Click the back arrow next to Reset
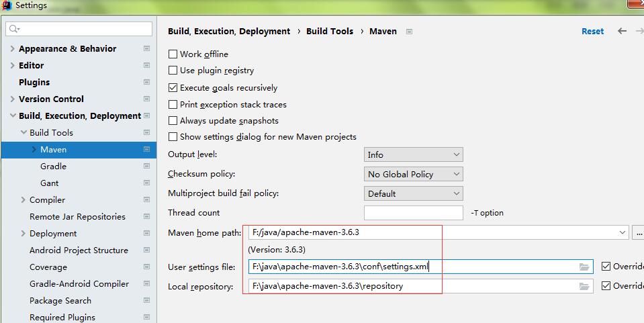The image size is (644, 323). coord(622,31)
